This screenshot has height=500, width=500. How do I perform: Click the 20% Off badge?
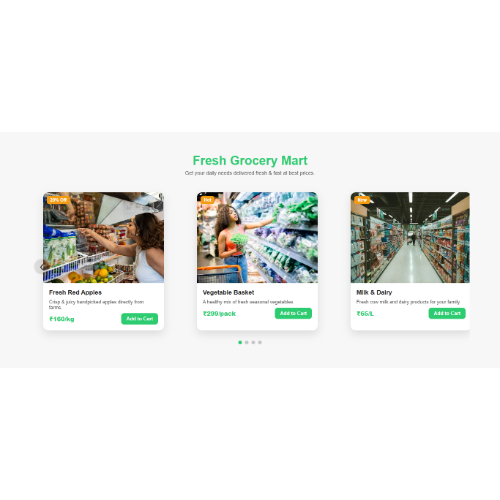pos(58,200)
